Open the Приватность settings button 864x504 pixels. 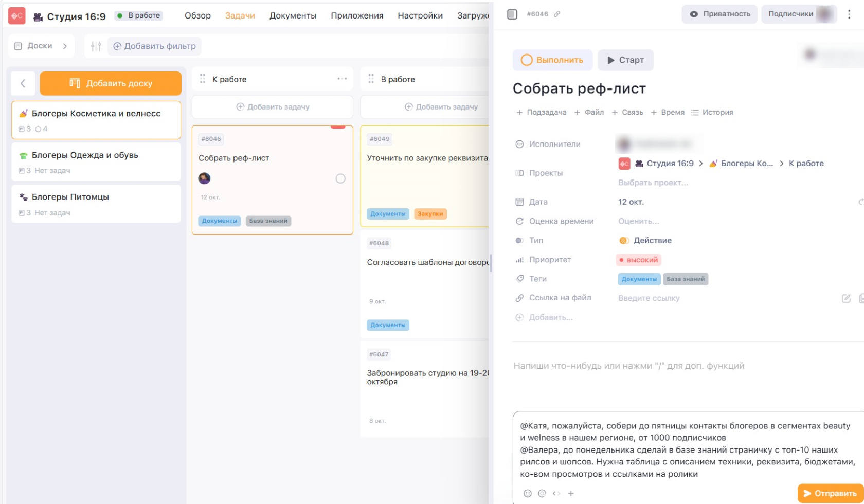(x=720, y=14)
